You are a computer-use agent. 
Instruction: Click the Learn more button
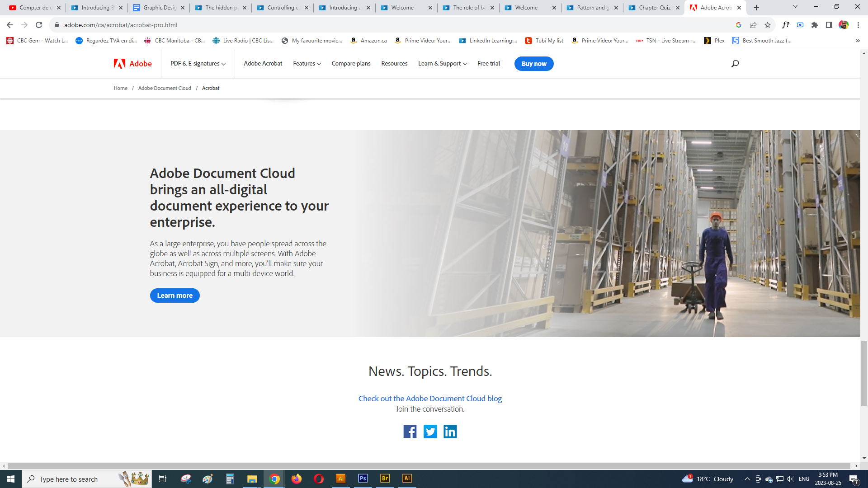(175, 296)
